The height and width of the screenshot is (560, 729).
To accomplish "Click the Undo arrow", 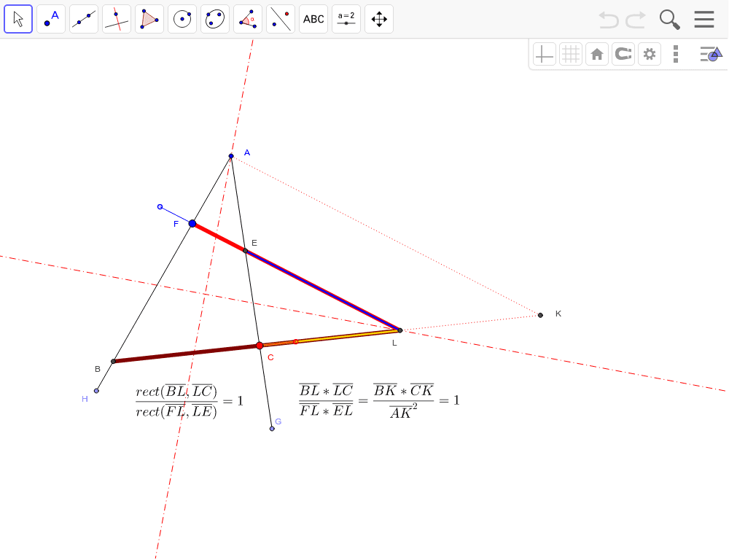I will (x=609, y=20).
